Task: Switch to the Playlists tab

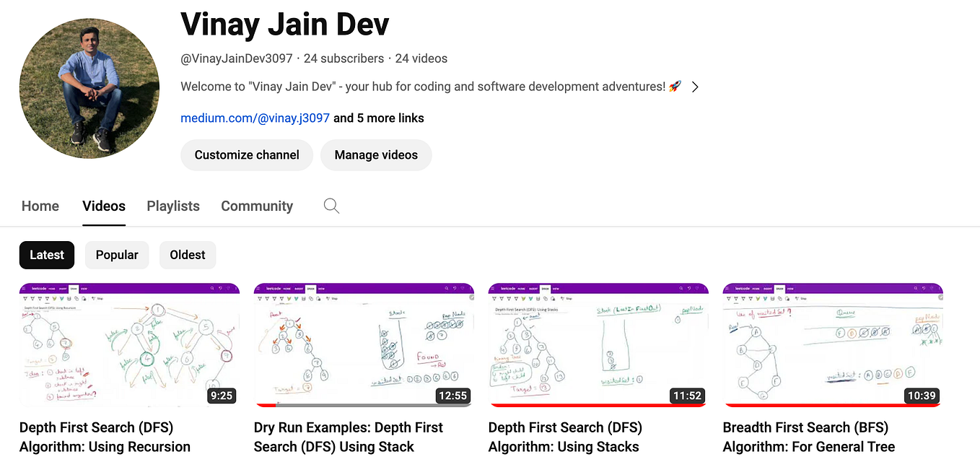Action: click(172, 206)
